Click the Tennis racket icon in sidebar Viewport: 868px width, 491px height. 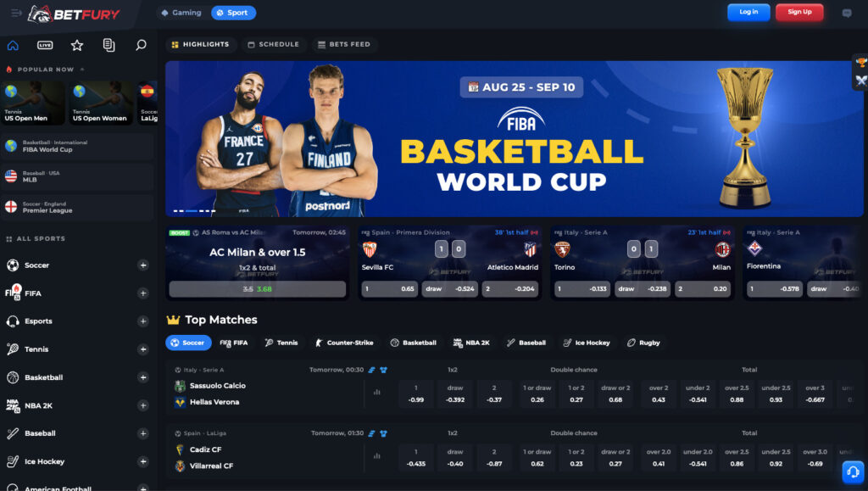13,349
